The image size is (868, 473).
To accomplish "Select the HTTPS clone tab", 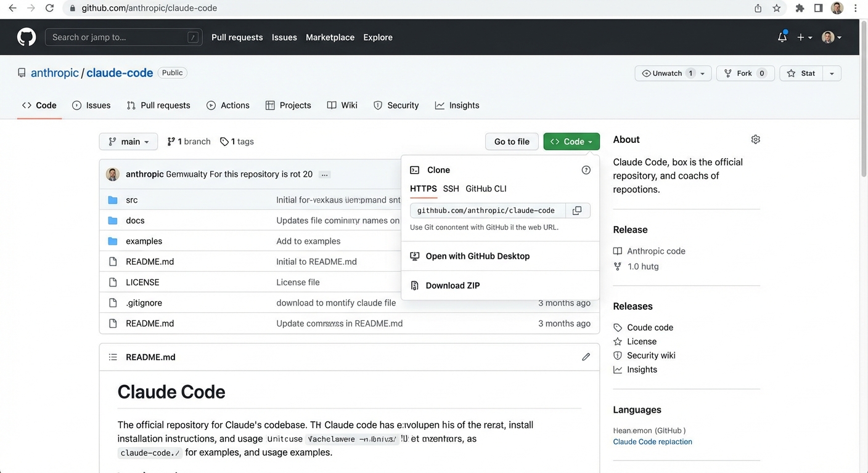I will [x=424, y=188].
